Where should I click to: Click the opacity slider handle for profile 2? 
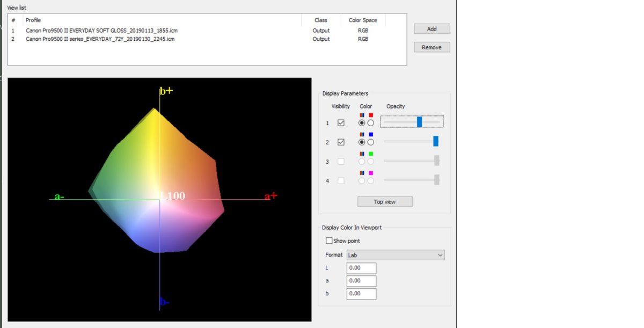pyautogui.click(x=436, y=142)
